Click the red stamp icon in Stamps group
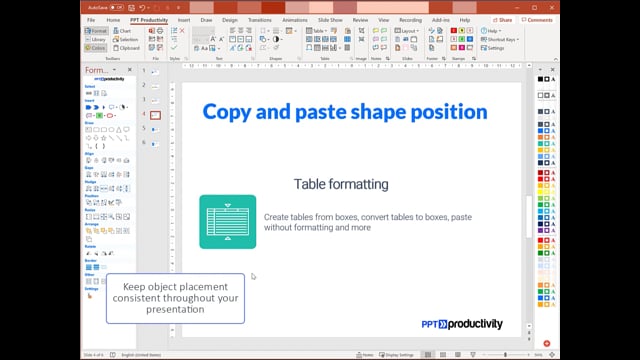 tap(453, 31)
